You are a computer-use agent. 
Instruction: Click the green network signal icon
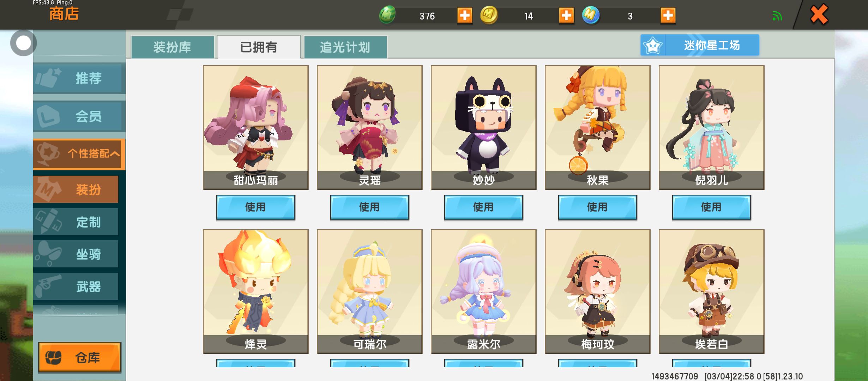[777, 16]
